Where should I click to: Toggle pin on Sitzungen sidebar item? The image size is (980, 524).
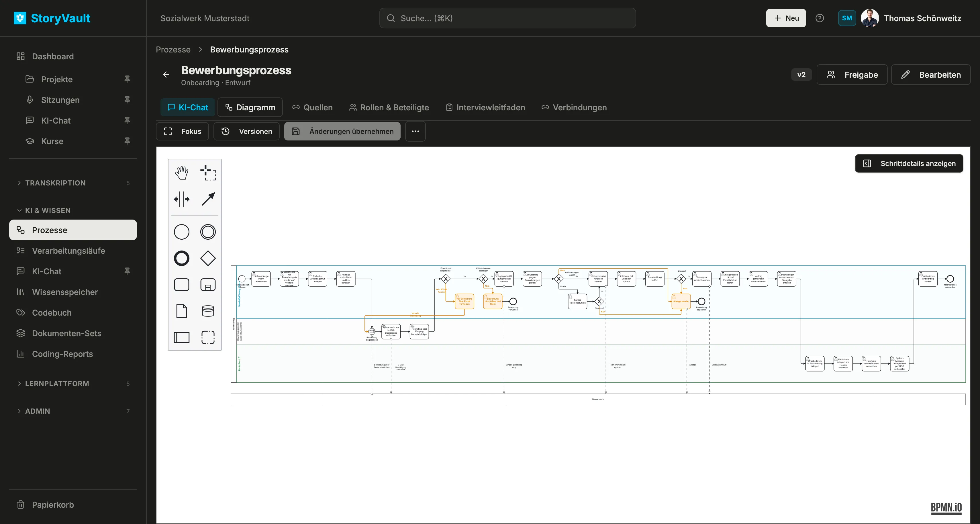pyautogui.click(x=127, y=100)
